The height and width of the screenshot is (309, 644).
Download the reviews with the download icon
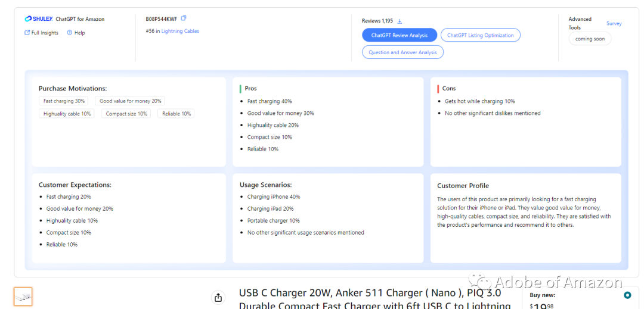point(400,21)
